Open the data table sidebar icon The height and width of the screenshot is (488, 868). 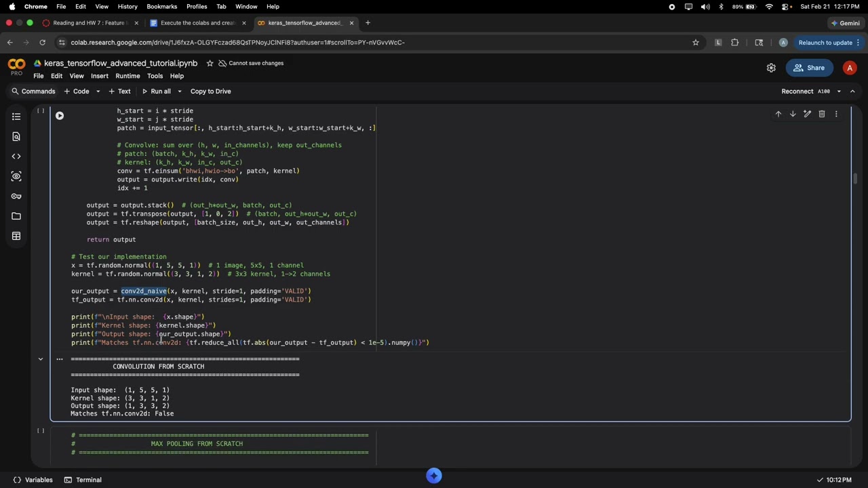pyautogui.click(x=16, y=236)
